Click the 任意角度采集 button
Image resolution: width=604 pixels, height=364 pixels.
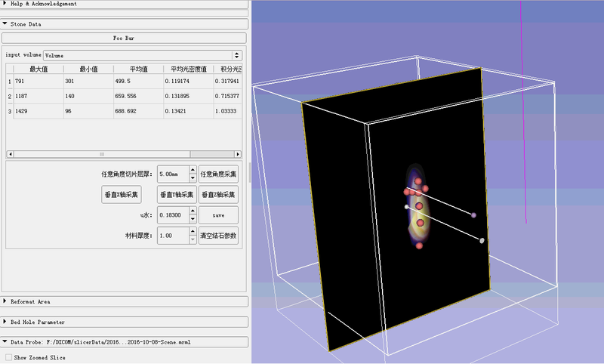pos(220,174)
